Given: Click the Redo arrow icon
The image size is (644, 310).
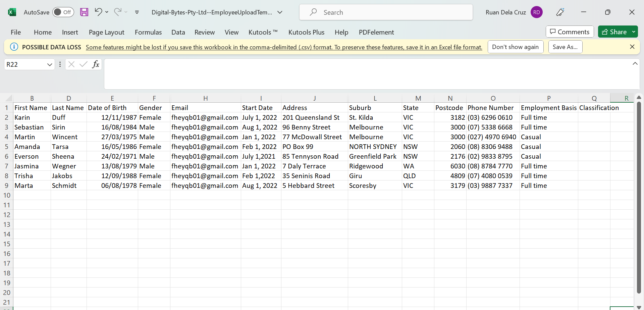Looking at the screenshot, I should (117, 12).
